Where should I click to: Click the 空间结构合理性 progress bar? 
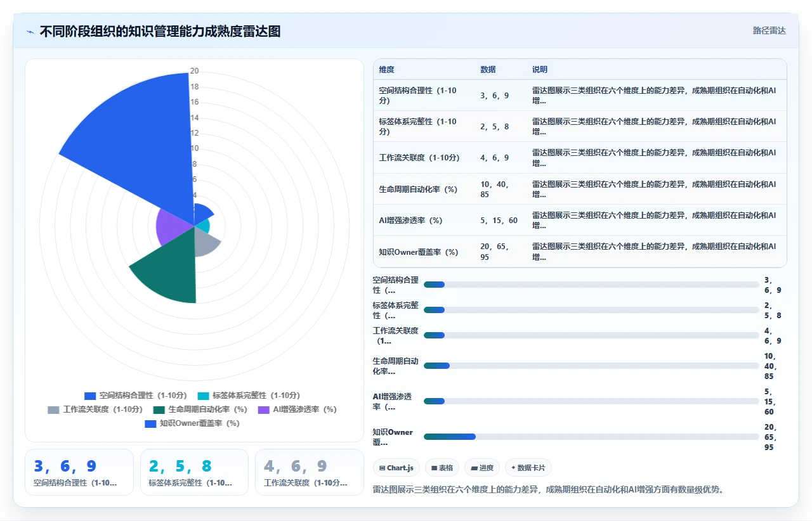[591, 285]
